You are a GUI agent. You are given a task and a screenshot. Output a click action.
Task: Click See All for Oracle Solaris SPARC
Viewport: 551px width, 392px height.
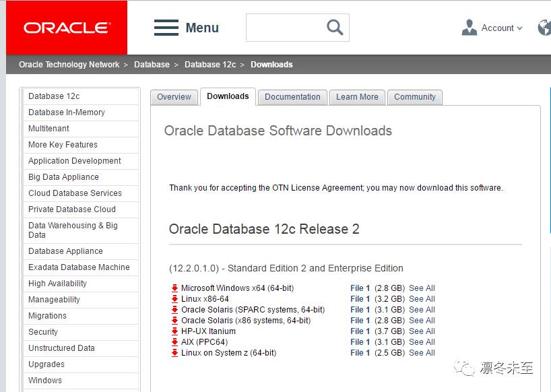point(422,310)
